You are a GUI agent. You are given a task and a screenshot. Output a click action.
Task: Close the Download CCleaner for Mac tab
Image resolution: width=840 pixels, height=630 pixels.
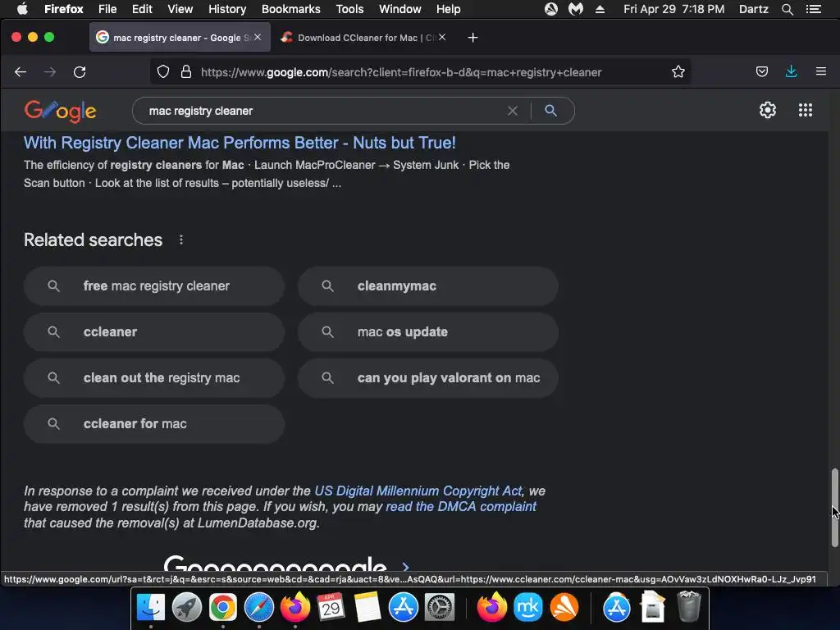pyautogui.click(x=442, y=37)
